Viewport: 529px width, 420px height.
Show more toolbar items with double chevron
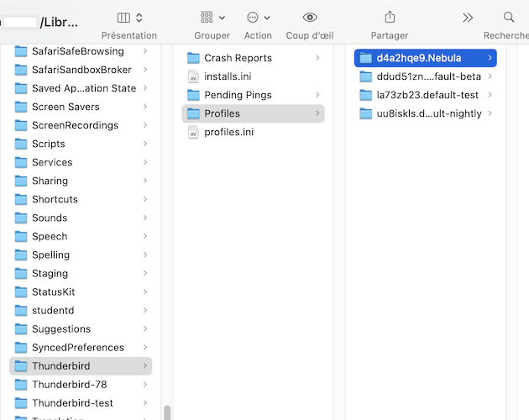pos(468,18)
